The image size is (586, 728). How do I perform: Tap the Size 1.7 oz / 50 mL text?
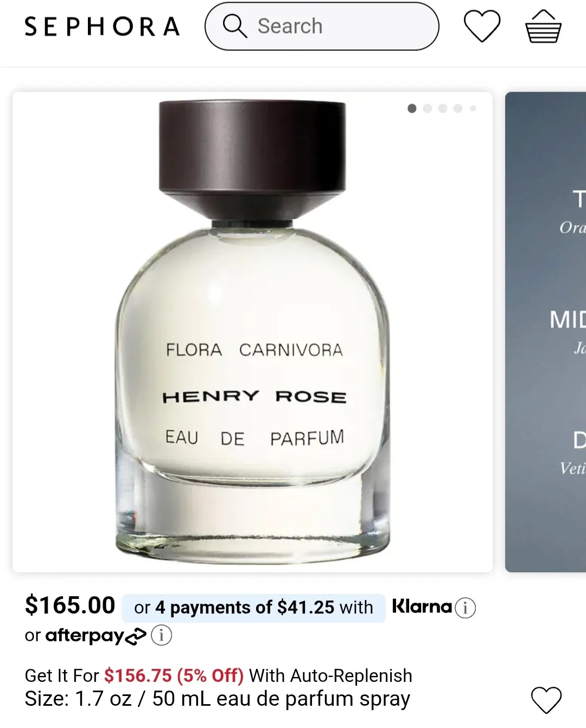[x=217, y=699]
